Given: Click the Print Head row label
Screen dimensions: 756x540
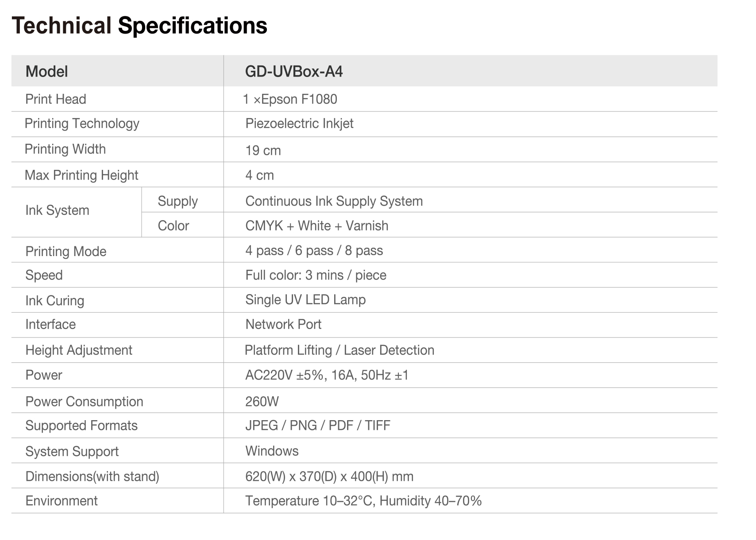Looking at the screenshot, I should (56, 99).
